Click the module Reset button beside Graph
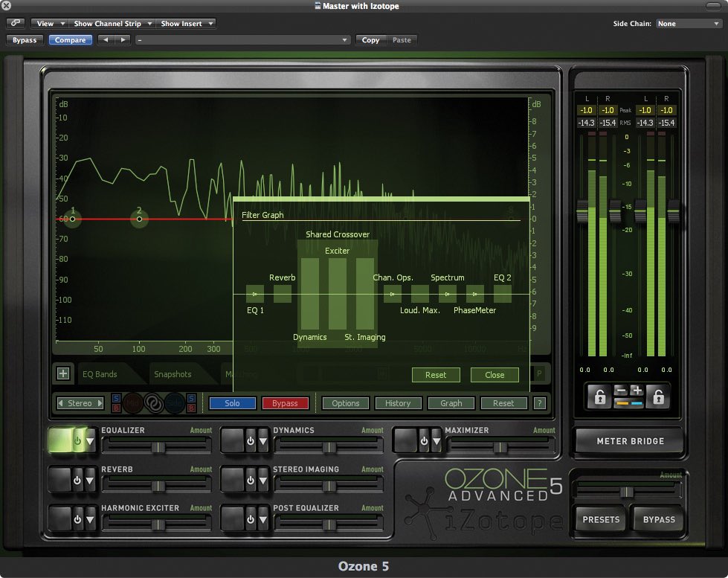Image resolution: width=728 pixels, height=578 pixels. pos(503,403)
